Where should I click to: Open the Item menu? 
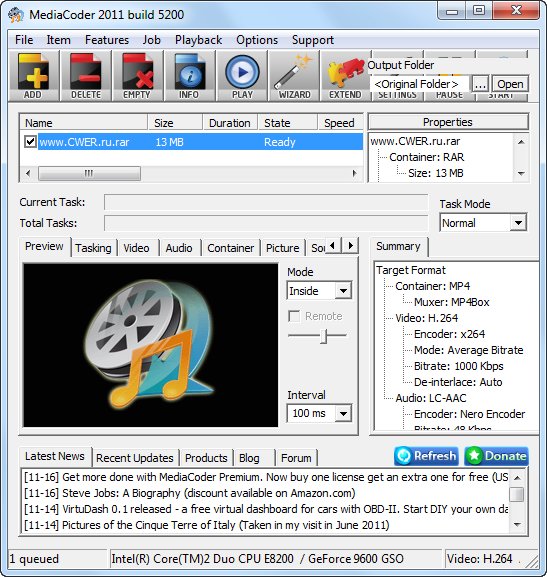click(x=59, y=40)
